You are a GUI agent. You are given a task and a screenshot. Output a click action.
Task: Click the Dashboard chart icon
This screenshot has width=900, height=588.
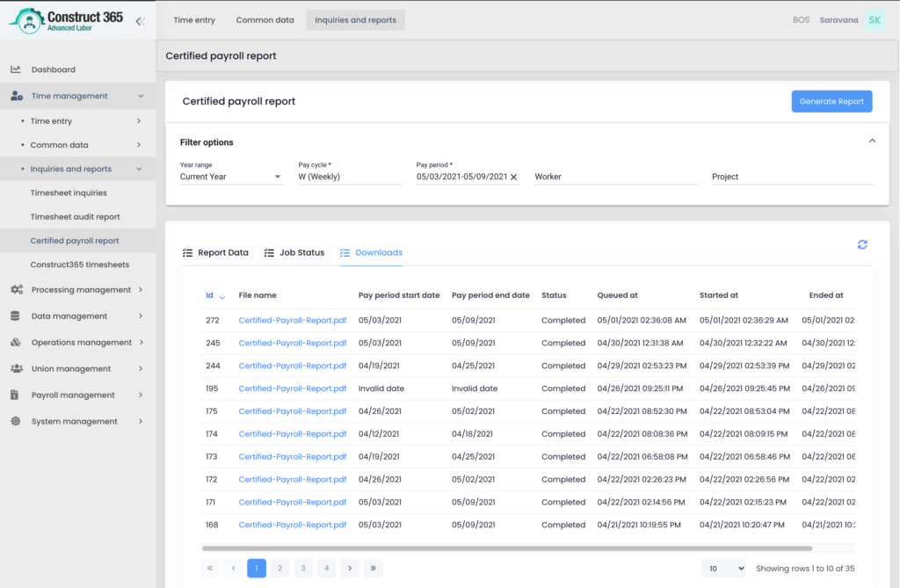(16, 69)
